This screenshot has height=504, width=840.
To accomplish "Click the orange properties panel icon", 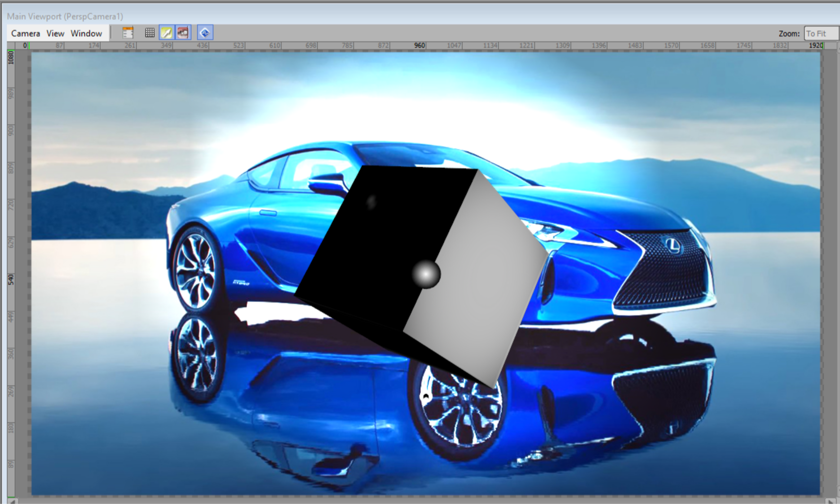I will click(128, 33).
